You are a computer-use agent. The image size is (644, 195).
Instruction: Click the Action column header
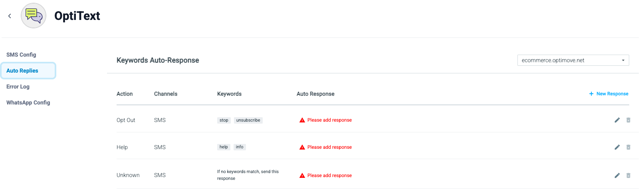tap(125, 94)
